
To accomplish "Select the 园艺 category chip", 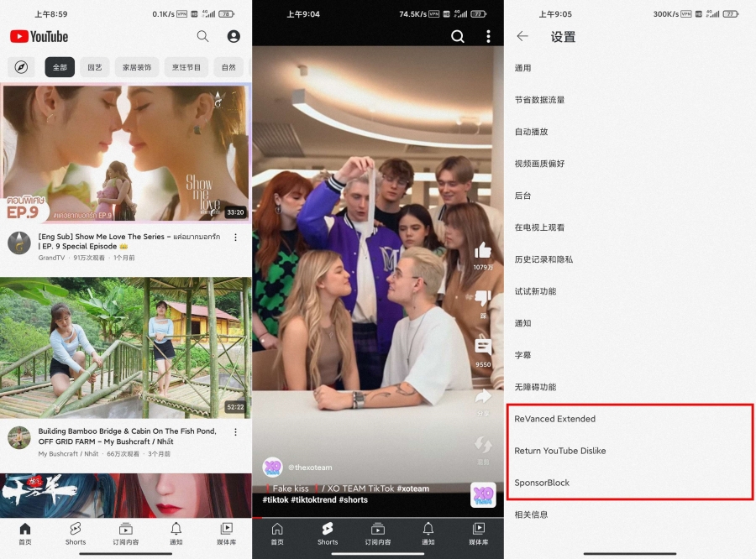I will point(95,67).
